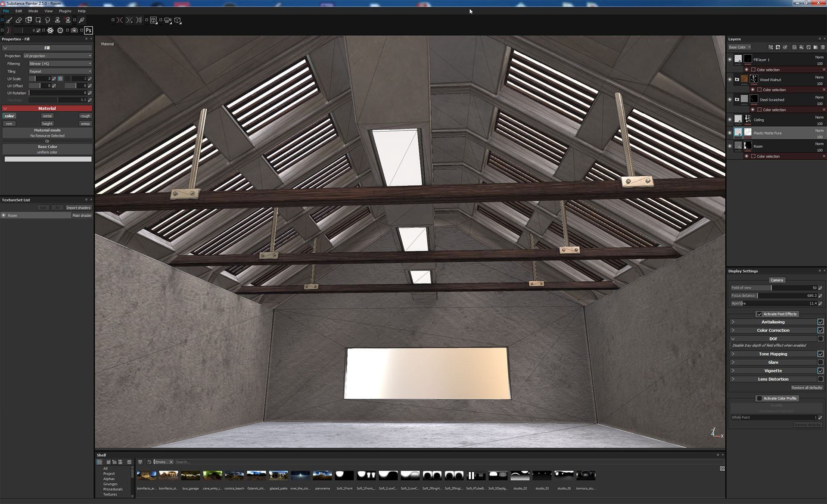Viewport: 827px width, 504px height.
Task: Select the Smudge tool
Action: pos(47,20)
